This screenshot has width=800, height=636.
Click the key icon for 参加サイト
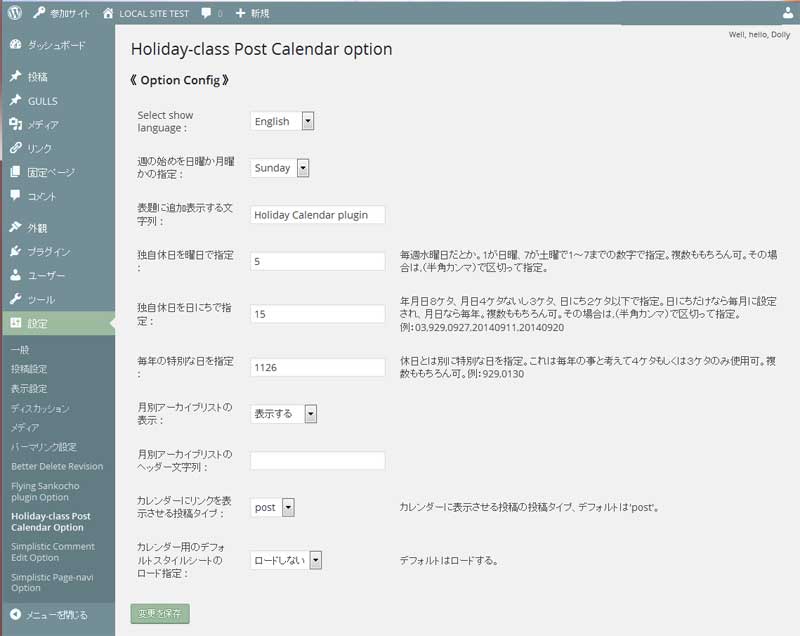click(x=39, y=13)
